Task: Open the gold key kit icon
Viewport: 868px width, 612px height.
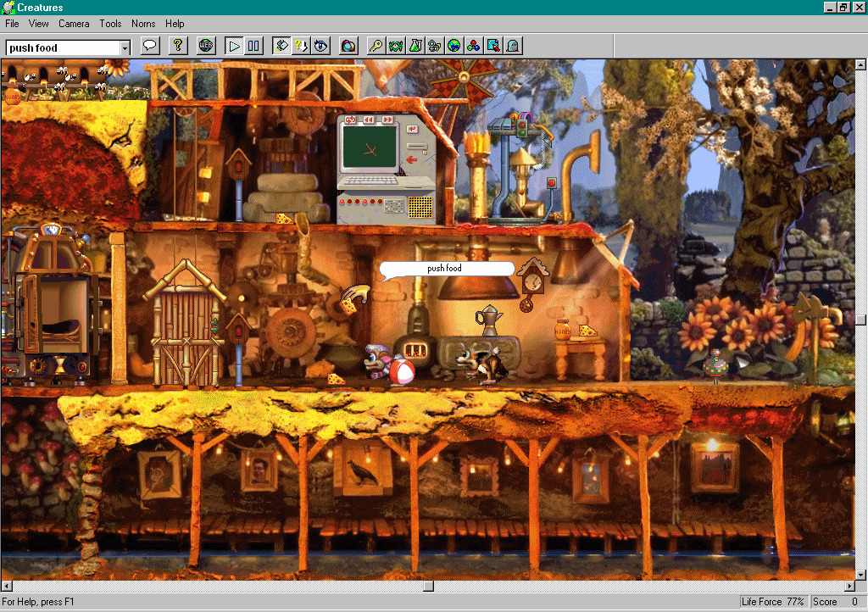Action: (376, 46)
